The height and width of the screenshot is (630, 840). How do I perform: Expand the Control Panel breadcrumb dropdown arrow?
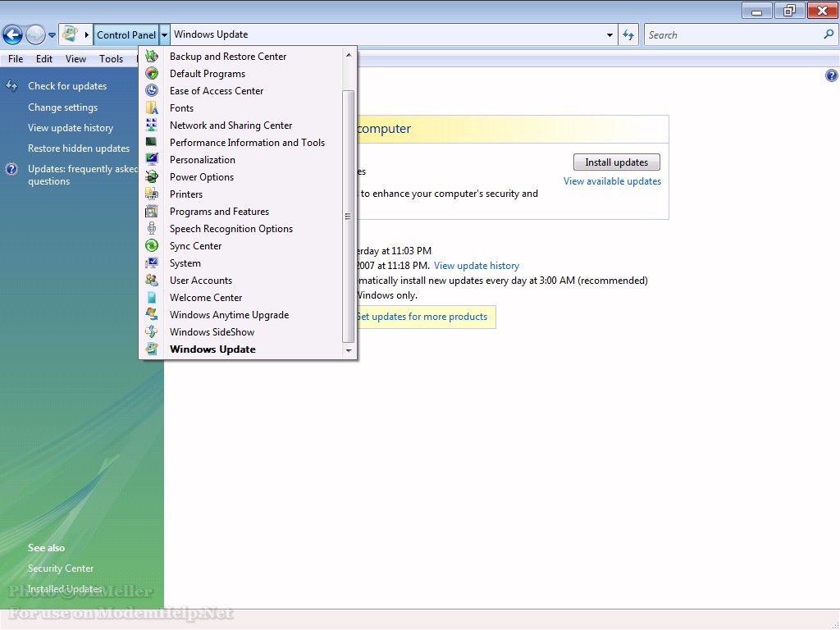(x=164, y=34)
